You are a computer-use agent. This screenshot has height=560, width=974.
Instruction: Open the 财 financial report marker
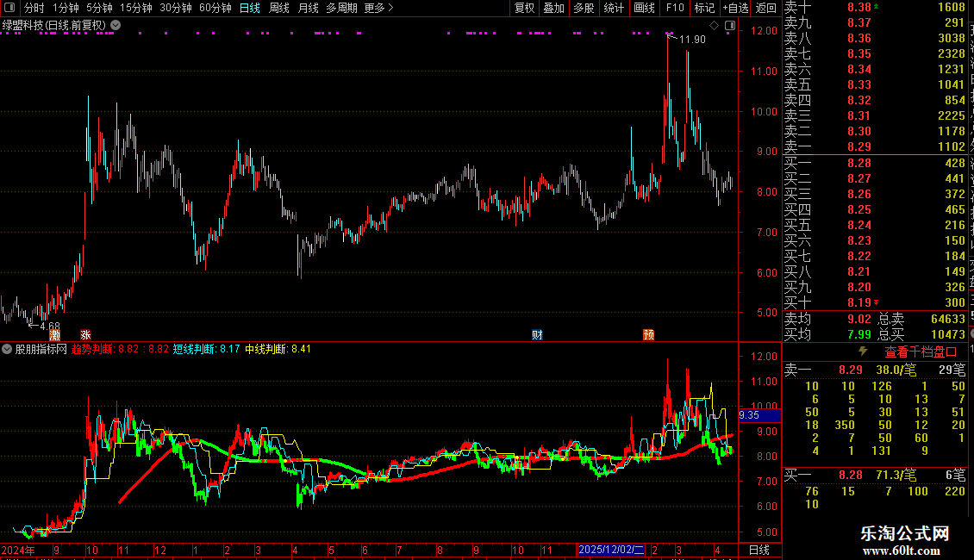(x=537, y=335)
